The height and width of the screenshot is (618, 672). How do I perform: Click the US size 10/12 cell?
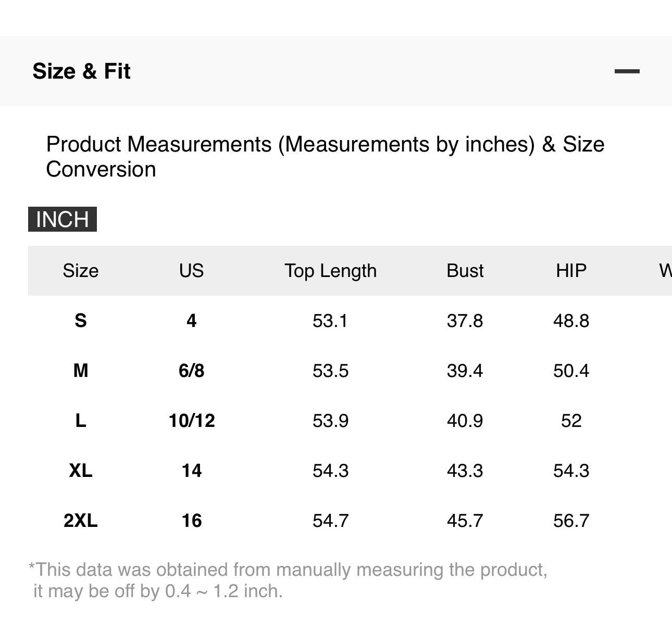[x=191, y=421]
